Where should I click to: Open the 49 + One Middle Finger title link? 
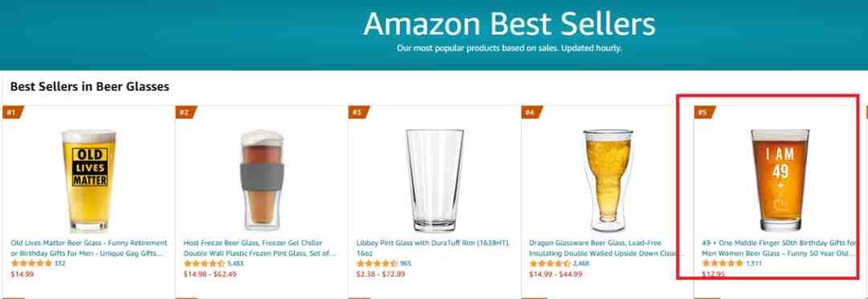(x=779, y=248)
